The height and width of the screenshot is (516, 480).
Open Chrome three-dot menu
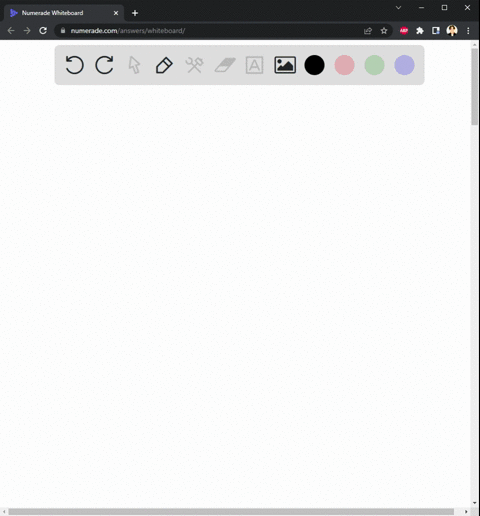pyautogui.click(x=468, y=31)
